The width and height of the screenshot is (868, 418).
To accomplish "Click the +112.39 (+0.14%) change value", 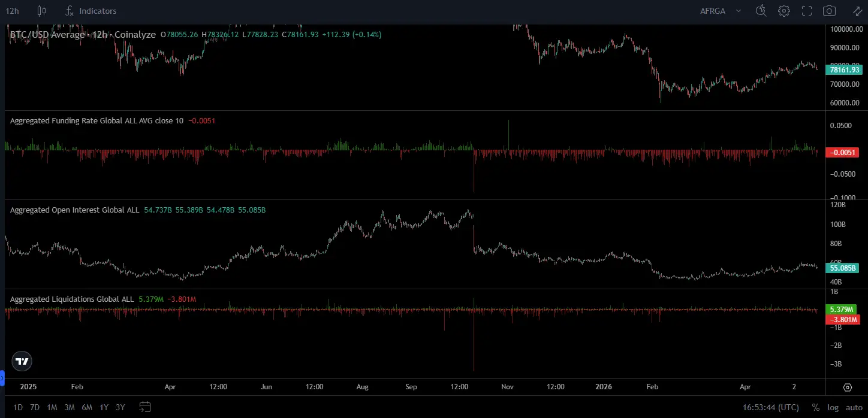I will click(352, 35).
